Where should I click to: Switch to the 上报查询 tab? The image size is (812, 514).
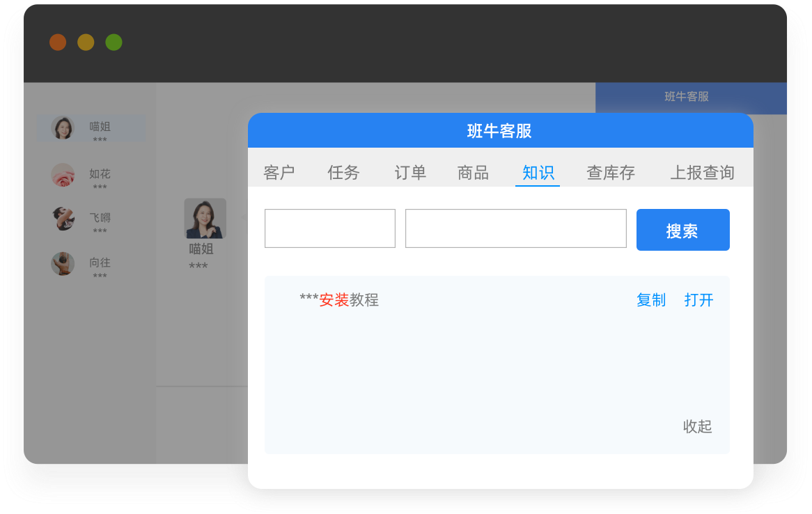702,173
